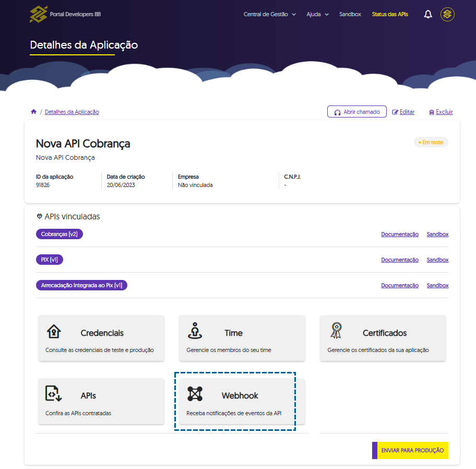The image size is (476, 469).
Task: Open Documentação for Cobranças [v2]
Action: [400, 234]
